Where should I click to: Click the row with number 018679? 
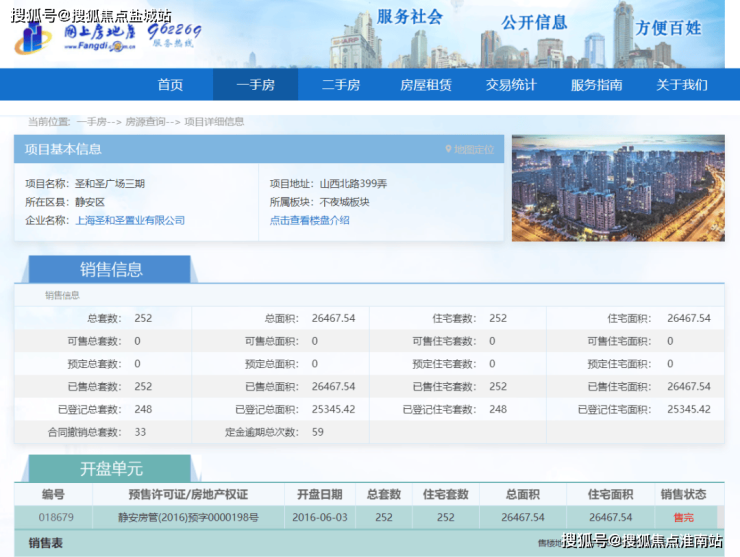pos(57,517)
